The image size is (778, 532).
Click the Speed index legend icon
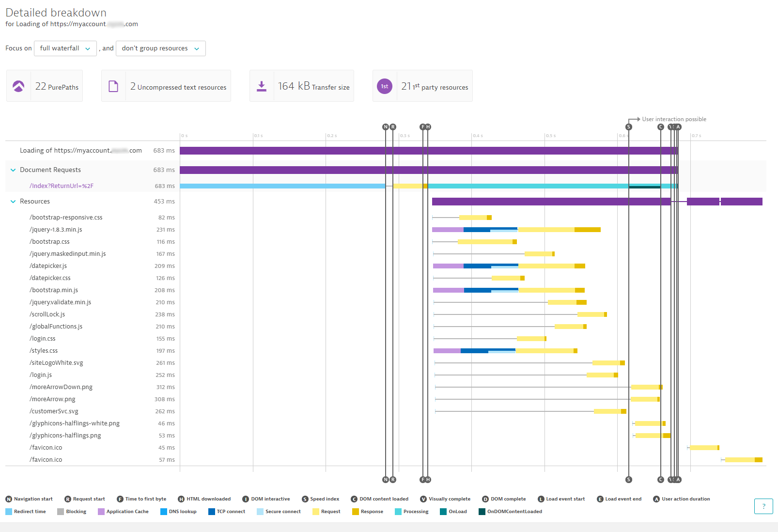[305, 499]
